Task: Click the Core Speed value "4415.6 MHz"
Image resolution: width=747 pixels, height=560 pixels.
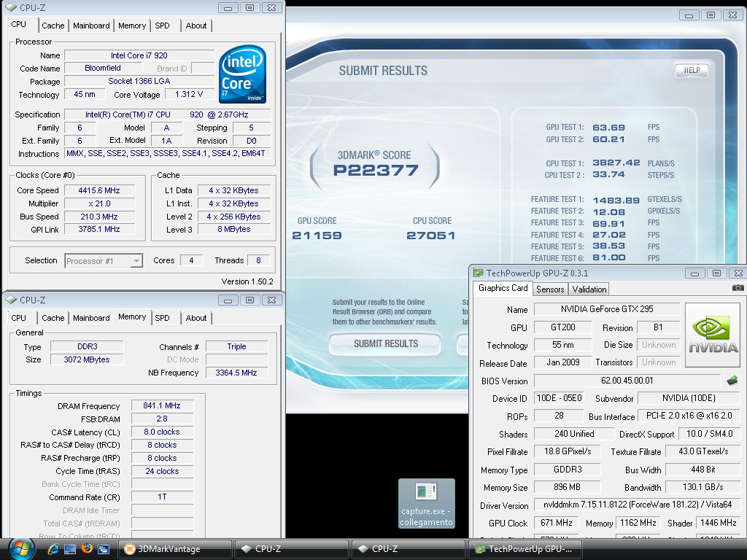Action: coord(99,190)
